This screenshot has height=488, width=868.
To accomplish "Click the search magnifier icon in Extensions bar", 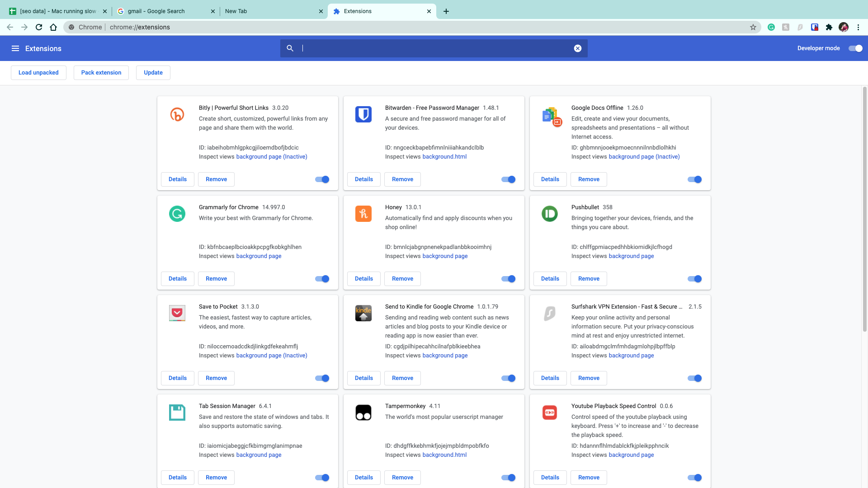I will 290,48.
